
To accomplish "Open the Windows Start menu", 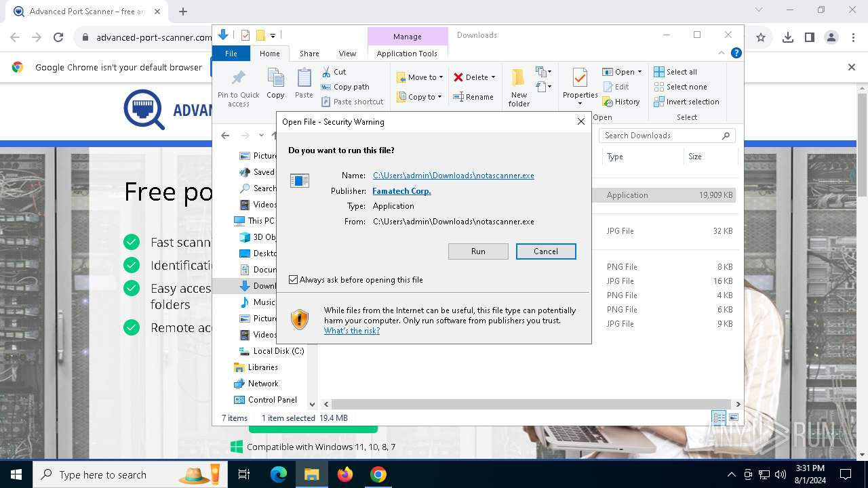I will [x=16, y=474].
